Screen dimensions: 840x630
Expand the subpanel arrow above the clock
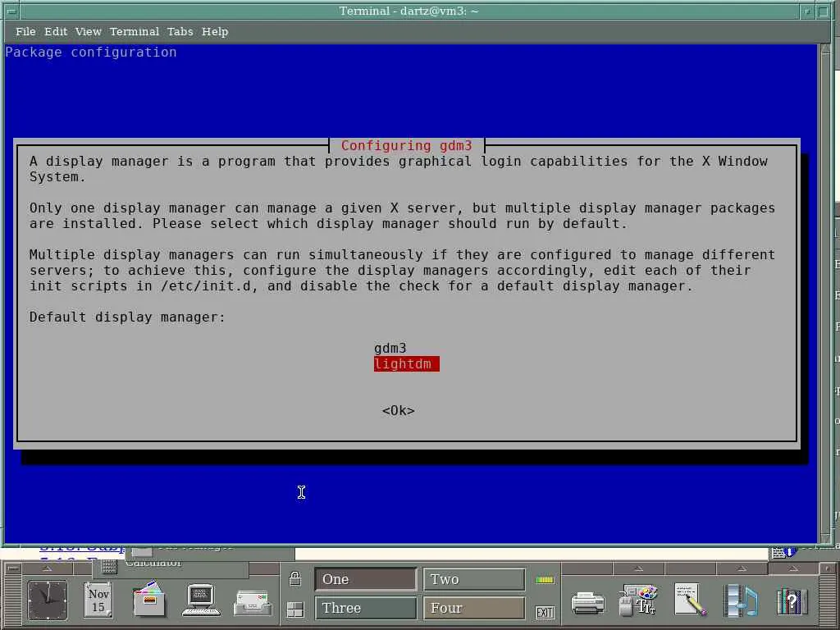click(x=47, y=568)
